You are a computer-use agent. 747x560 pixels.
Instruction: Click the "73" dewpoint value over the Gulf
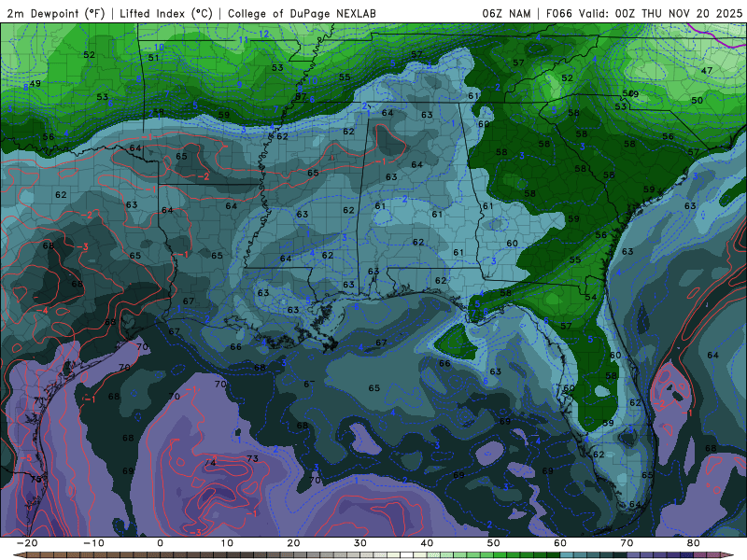point(252,458)
